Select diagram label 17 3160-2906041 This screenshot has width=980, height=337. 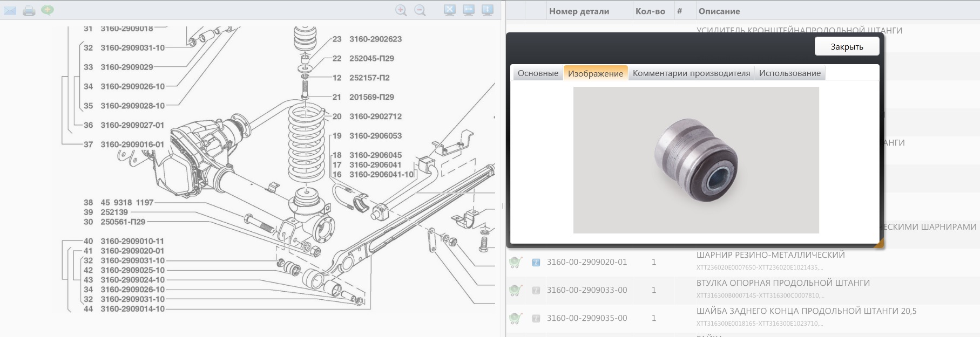click(x=367, y=165)
